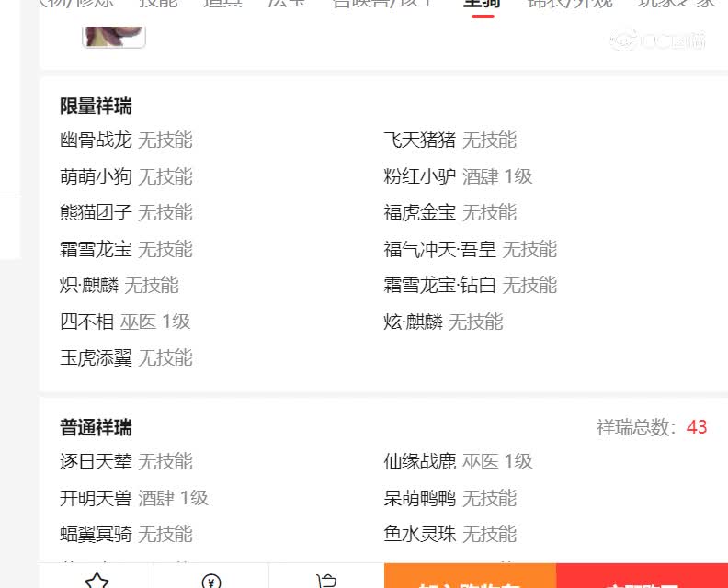Screen dimensions: 728x588
Task: Switch to the 召唤兽/孩子 tab
Action: pyautogui.click(x=383, y=4)
